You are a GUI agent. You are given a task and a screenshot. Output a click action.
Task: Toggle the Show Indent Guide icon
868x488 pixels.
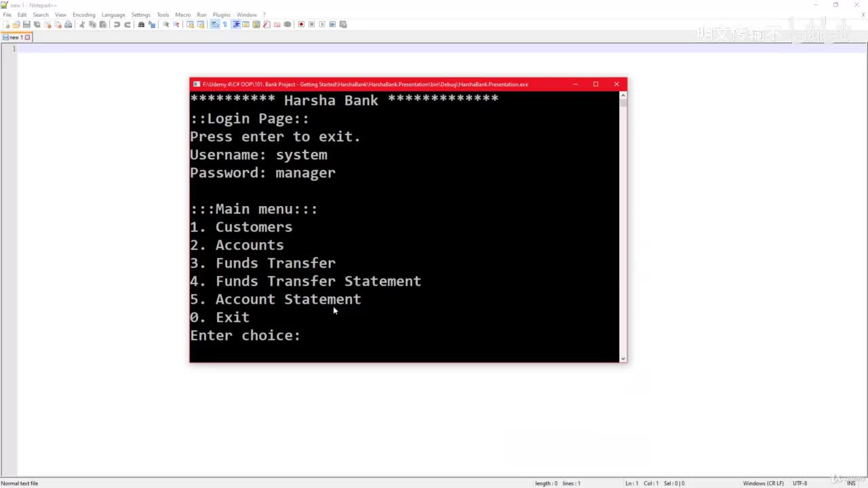[236, 24]
